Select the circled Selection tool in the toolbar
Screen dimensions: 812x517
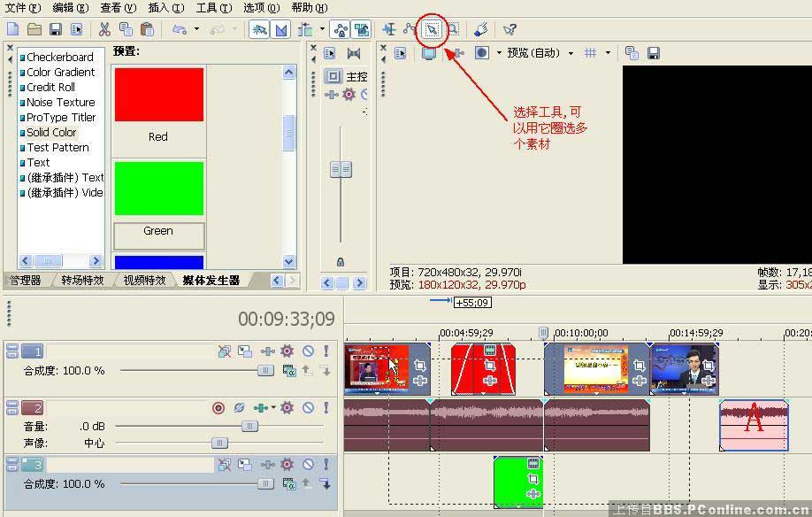(432, 29)
